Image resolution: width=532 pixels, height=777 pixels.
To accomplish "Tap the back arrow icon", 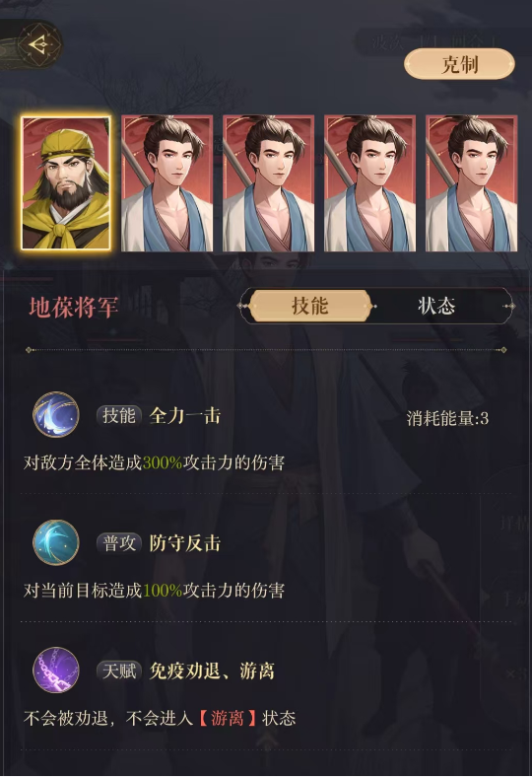I will 40,45.
